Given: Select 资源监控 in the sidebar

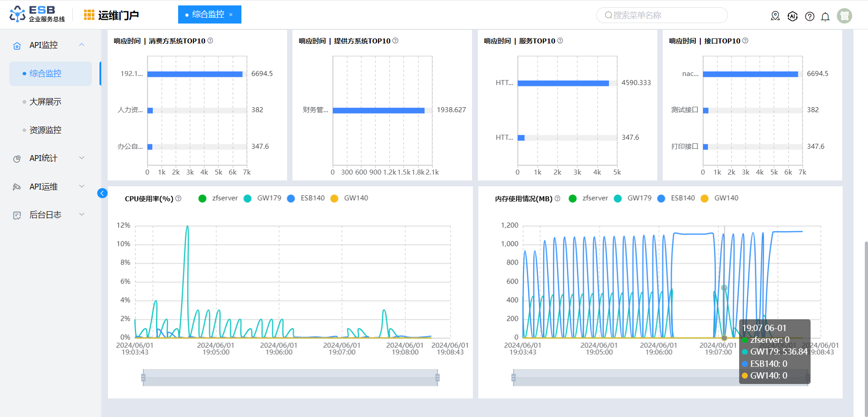Looking at the screenshot, I should [x=45, y=130].
